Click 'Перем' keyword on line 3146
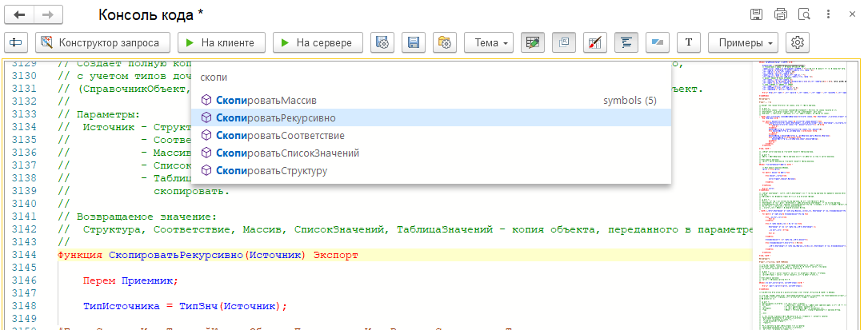The image size is (868, 330). click(x=99, y=280)
